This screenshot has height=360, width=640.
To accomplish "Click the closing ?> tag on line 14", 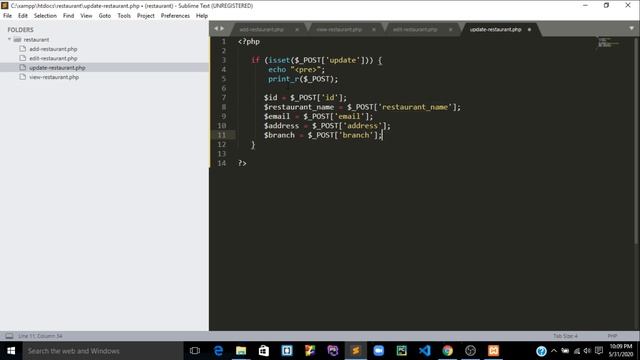I will point(242,163).
